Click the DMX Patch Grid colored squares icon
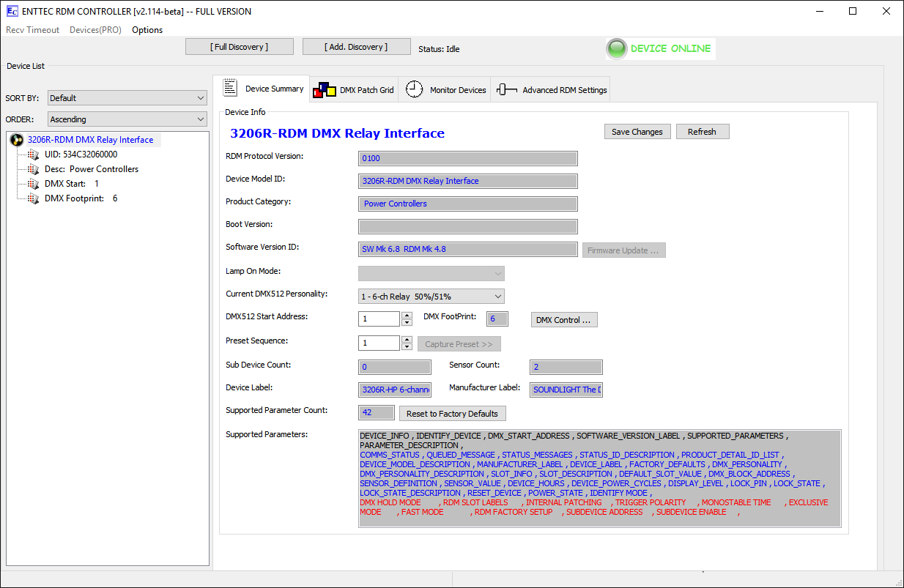Viewport: 904px width, 588px height. (x=324, y=89)
